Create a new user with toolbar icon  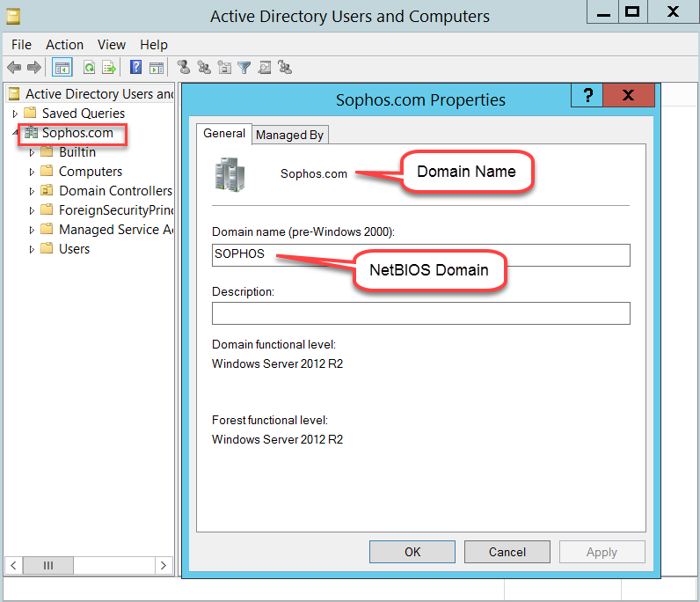click(x=184, y=68)
